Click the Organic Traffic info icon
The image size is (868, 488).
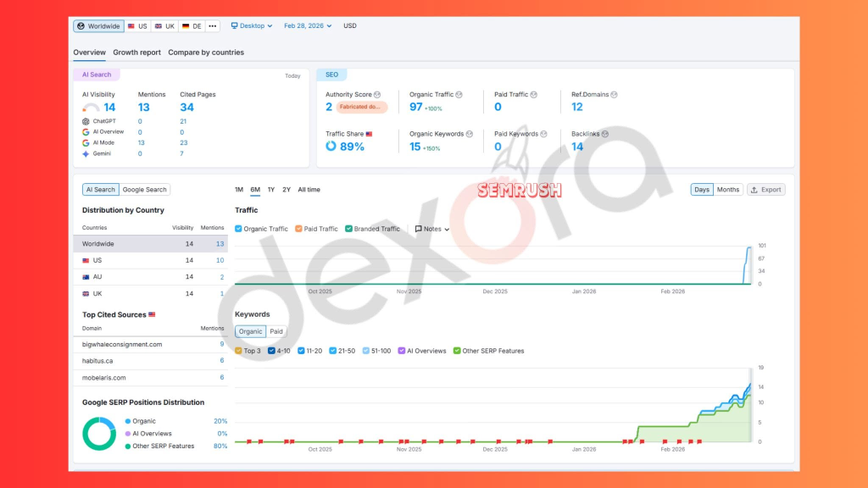459,95
